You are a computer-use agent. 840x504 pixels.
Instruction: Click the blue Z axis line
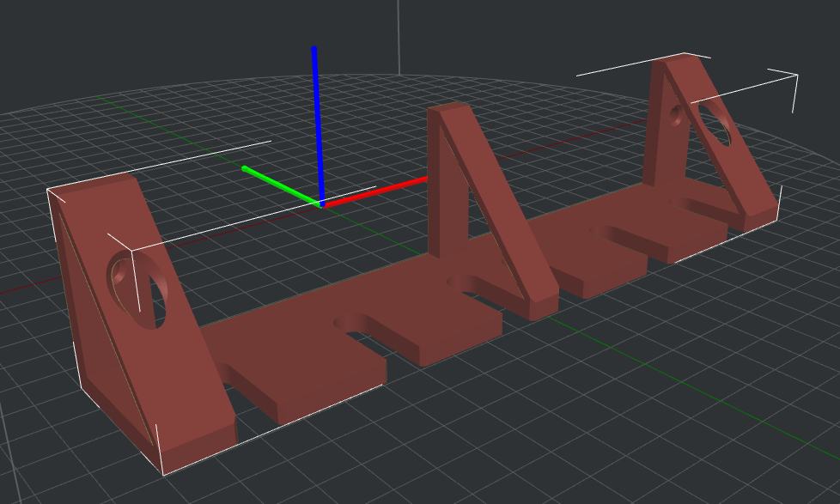(x=318, y=126)
